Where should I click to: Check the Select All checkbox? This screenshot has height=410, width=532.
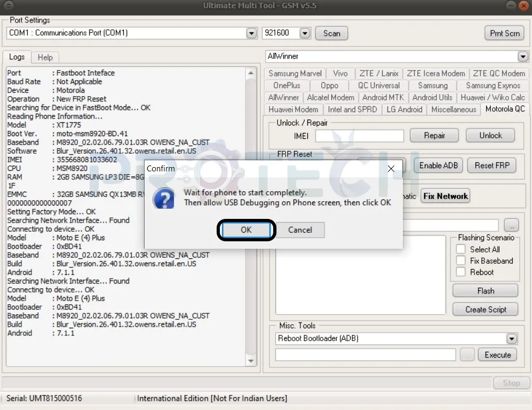pyautogui.click(x=460, y=249)
